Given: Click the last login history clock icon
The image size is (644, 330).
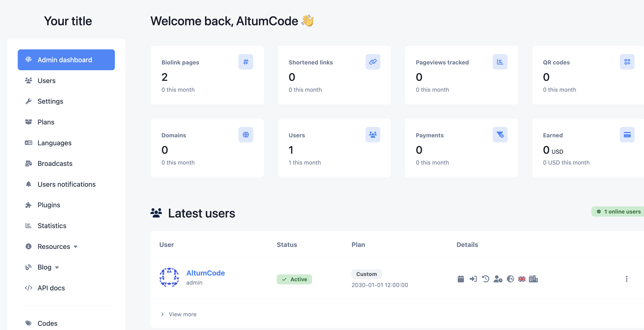Looking at the screenshot, I should [485, 279].
